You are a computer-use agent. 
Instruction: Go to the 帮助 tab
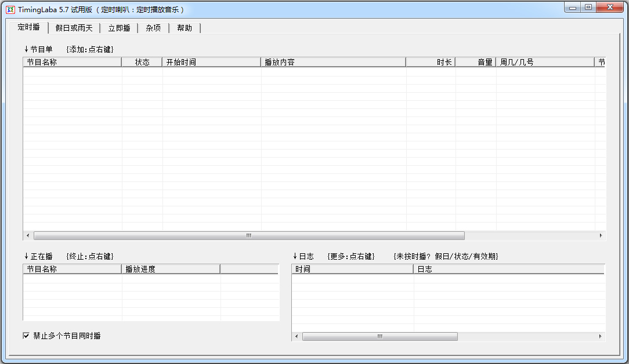[185, 28]
